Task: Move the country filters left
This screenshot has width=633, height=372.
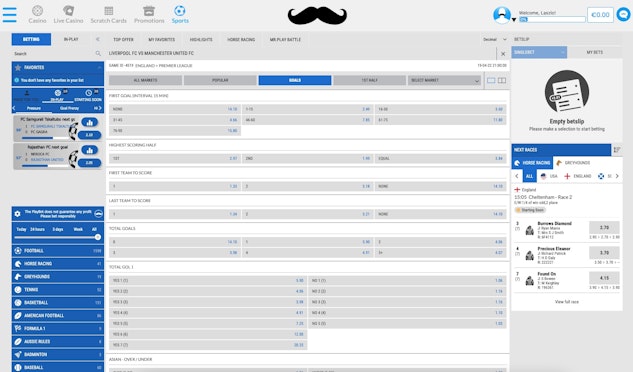Action: [517, 176]
